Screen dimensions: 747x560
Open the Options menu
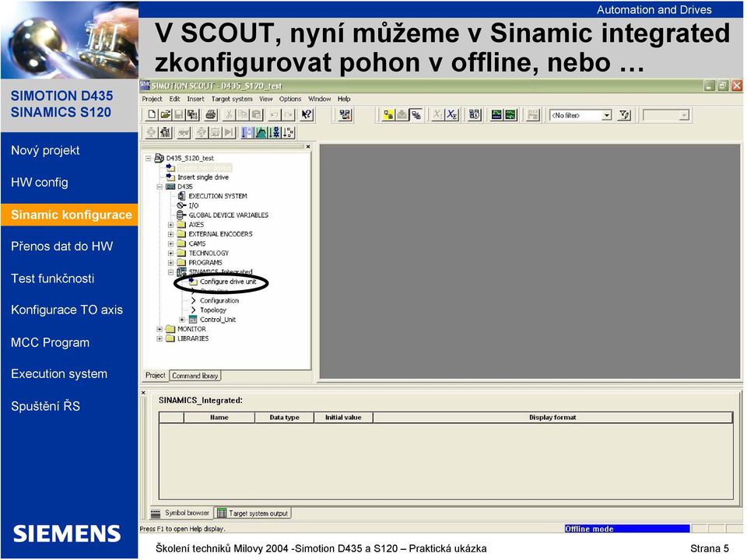[x=290, y=99]
